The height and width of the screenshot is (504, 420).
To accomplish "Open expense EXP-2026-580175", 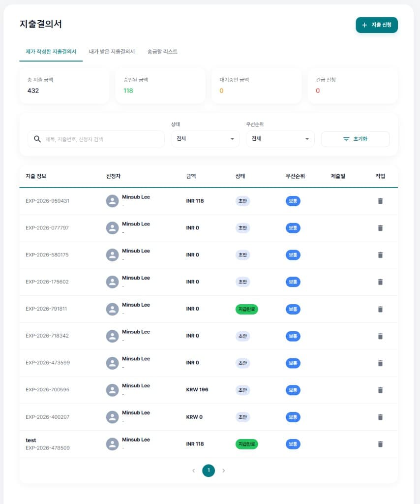I will coord(47,255).
